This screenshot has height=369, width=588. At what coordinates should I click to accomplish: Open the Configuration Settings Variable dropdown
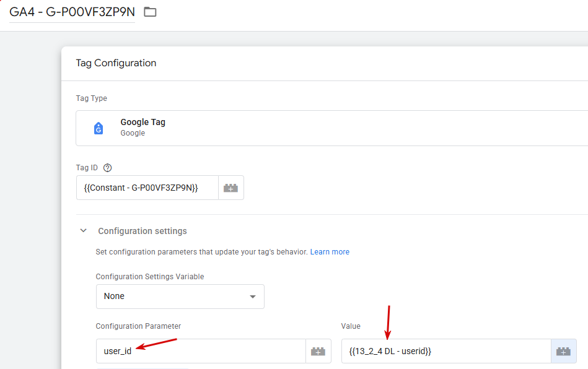click(180, 297)
